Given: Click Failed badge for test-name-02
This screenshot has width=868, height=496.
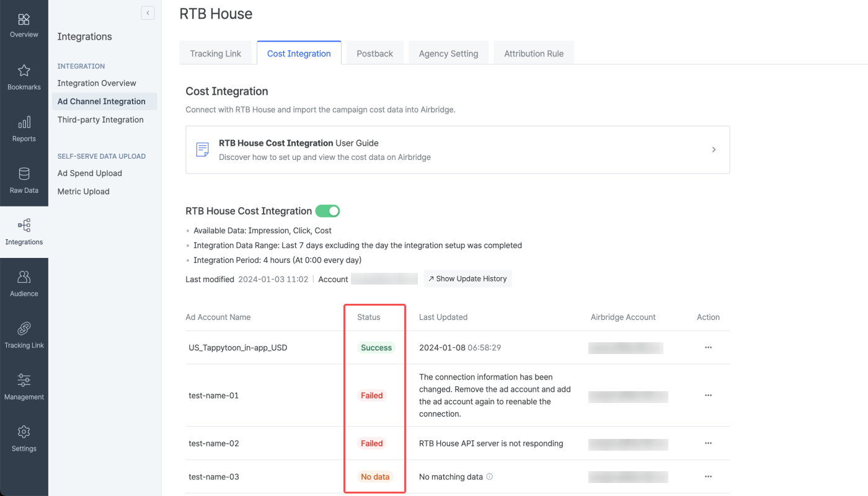Looking at the screenshot, I should click(372, 443).
